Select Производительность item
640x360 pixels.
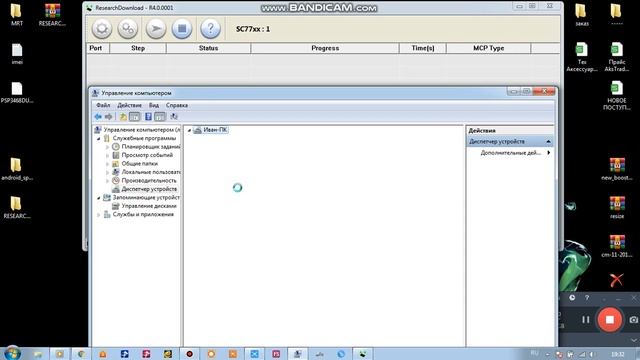[149, 180]
